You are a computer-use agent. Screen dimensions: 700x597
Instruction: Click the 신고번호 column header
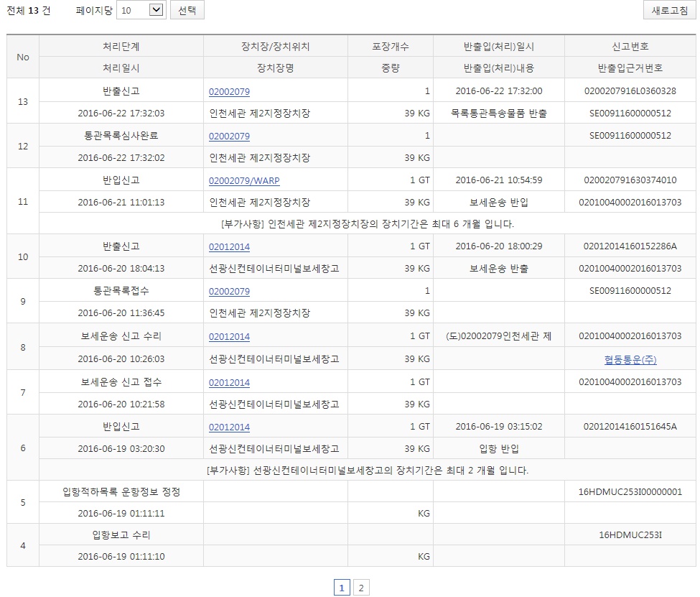click(630, 46)
